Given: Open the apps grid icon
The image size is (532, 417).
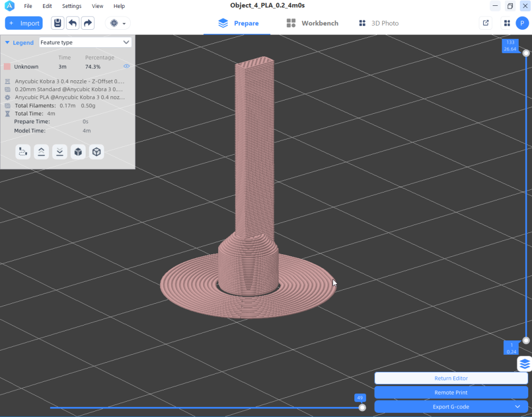Looking at the screenshot, I should (507, 23).
